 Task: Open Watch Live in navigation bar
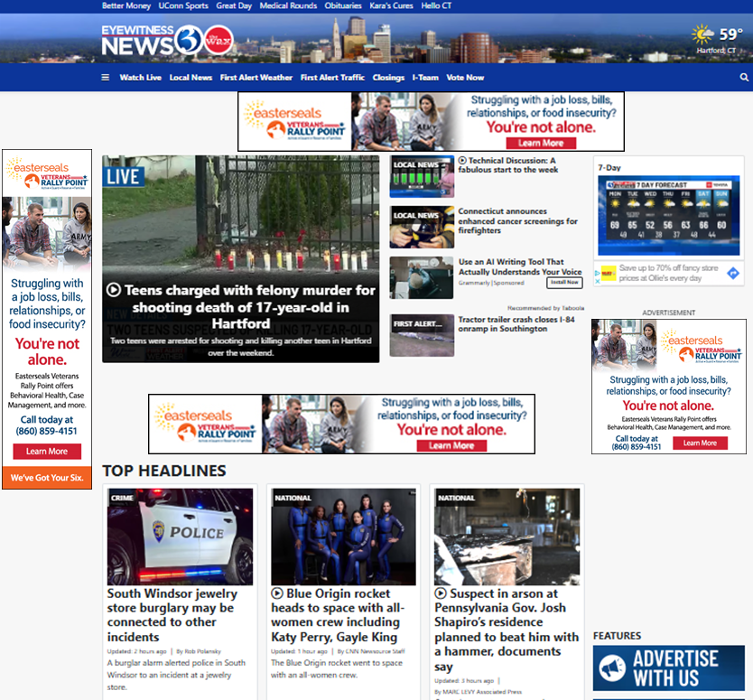[x=140, y=78]
